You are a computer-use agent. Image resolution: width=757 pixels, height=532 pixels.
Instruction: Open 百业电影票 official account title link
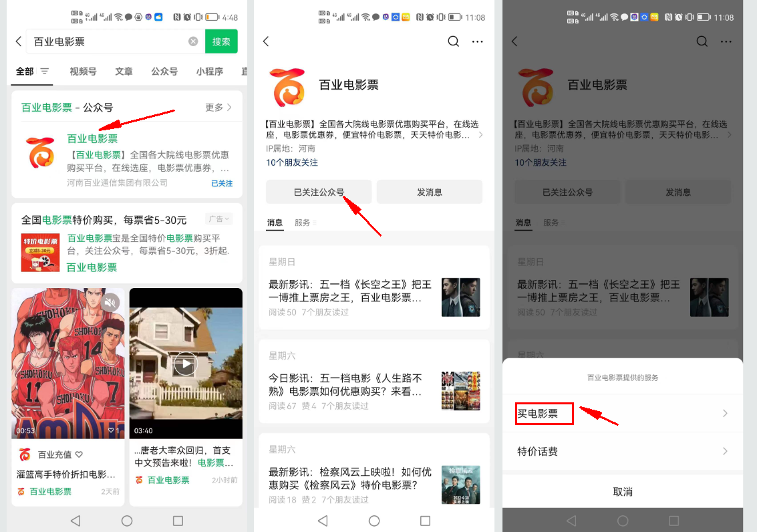(x=92, y=139)
